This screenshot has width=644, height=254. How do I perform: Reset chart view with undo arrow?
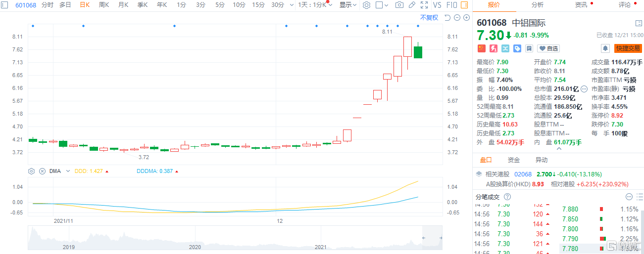click(x=447, y=18)
